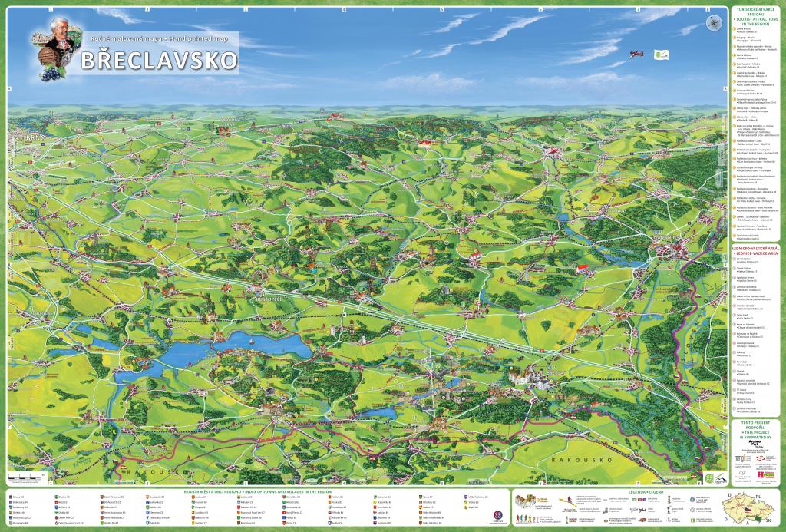Click the Czech Republic inset map
Screen dimensions: 786x532
pos(749,508)
